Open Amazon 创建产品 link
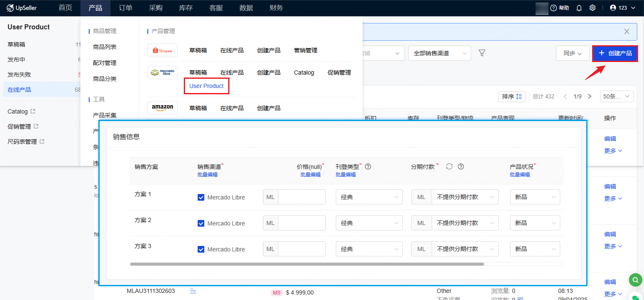The width and height of the screenshot is (644, 300). (x=269, y=108)
